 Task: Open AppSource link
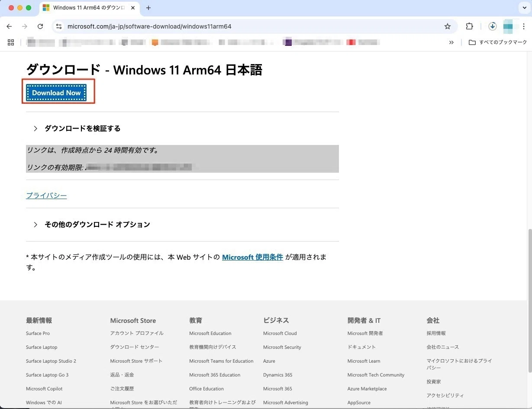[359, 403]
